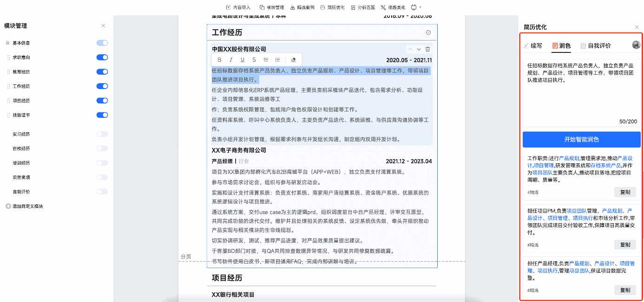644x302 pixels.
Task: Move work entry up with chevron arrow
Action: (x=410, y=49)
